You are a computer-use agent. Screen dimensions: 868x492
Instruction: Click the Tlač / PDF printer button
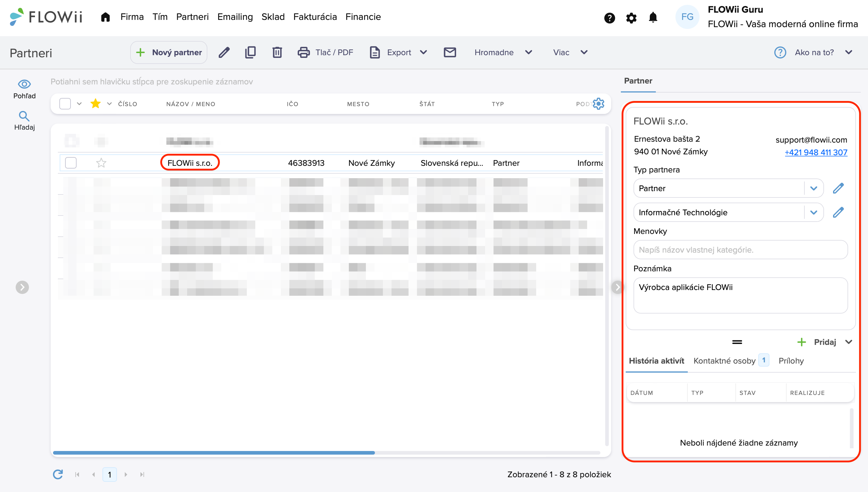click(325, 52)
